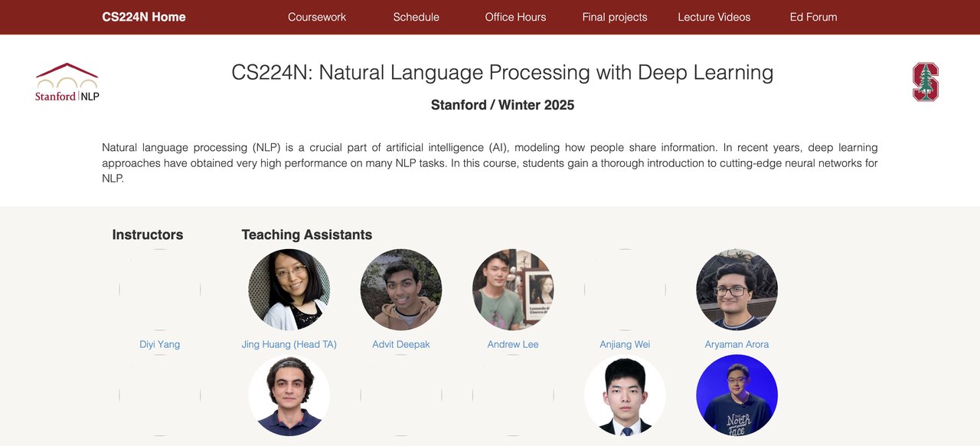Click the Stanford / Winter 2025 subtitle

click(502, 105)
